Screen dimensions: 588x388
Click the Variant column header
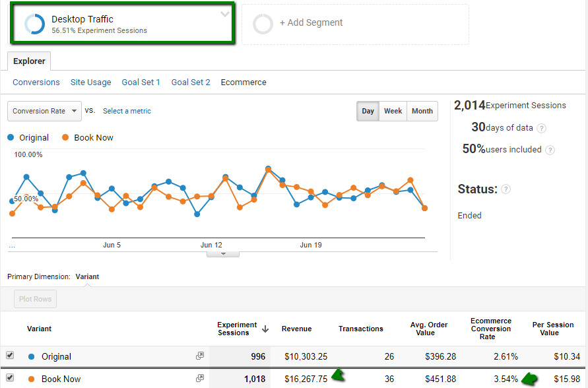pos(39,329)
